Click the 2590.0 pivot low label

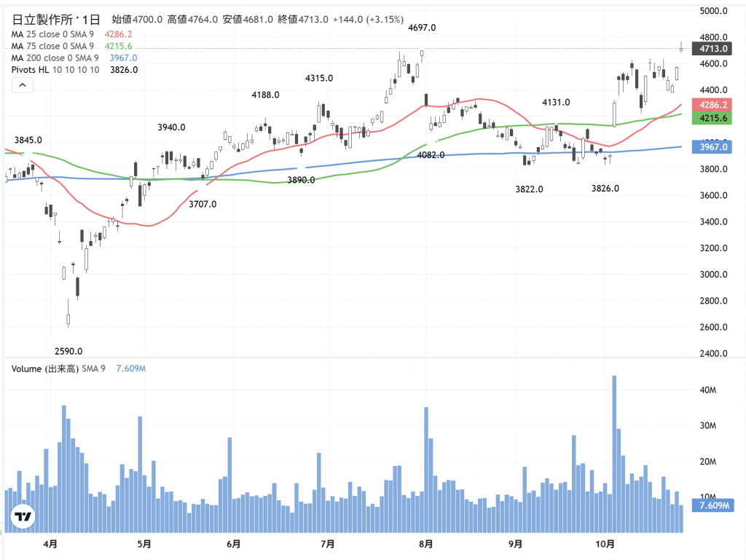click(69, 350)
